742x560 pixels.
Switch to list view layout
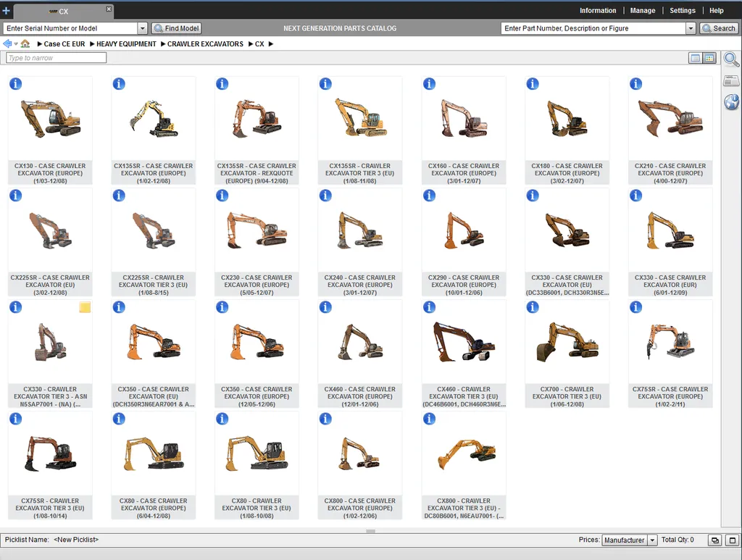(695, 58)
